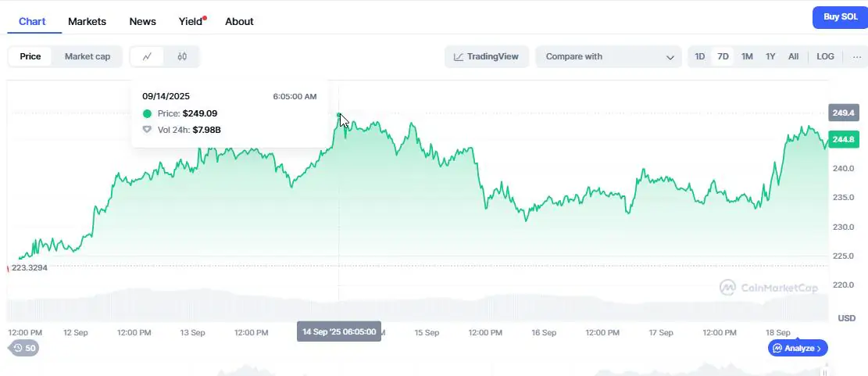
Task: Click the three-dot more options icon
Action: [857, 56]
